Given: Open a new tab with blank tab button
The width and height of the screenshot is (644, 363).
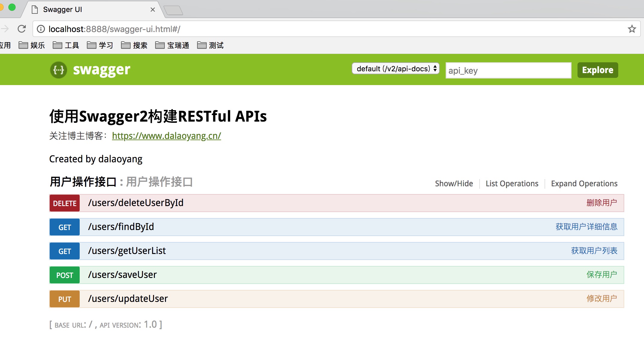Looking at the screenshot, I should click(173, 10).
